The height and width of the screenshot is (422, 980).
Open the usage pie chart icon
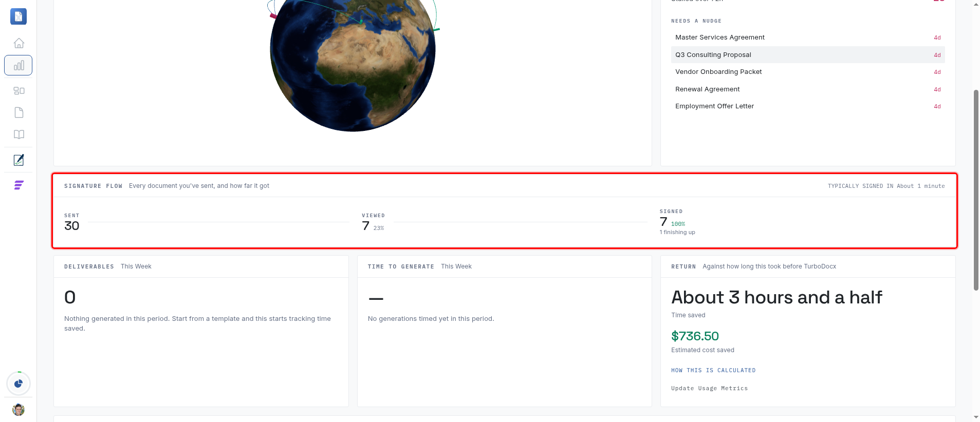coord(19,383)
